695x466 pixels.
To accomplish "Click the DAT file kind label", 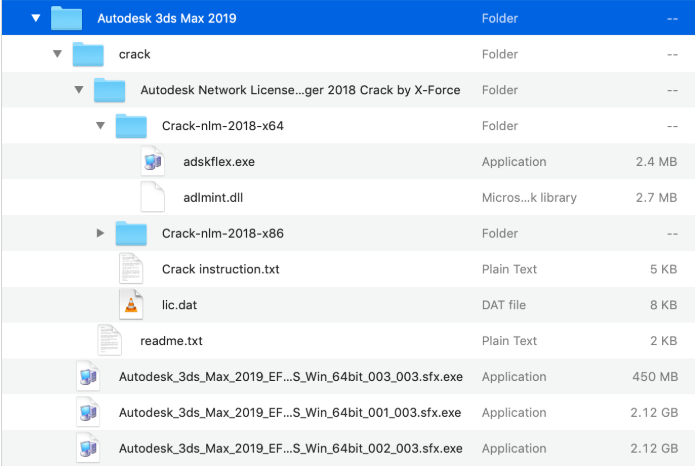I will (x=504, y=305).
